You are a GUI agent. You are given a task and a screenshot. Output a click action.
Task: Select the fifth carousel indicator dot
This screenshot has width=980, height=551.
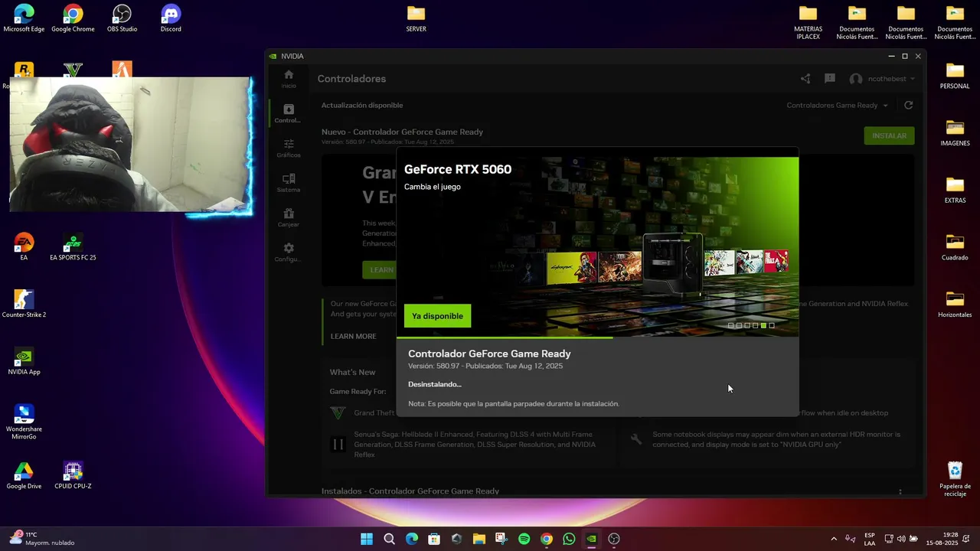point(763,325)
